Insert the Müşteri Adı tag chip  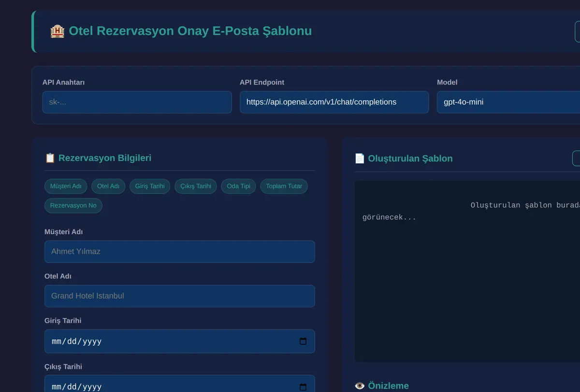click(x=66, y=186)
